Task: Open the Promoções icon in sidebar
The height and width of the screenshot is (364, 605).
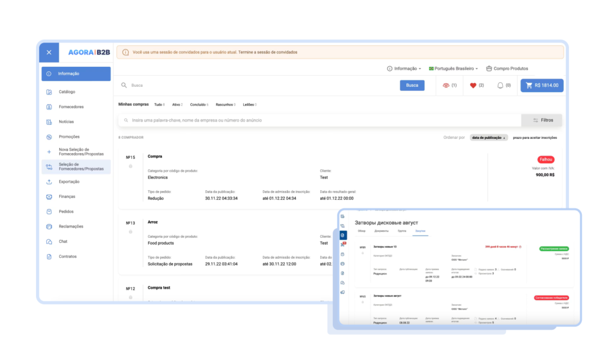Action: pos(49,137)
